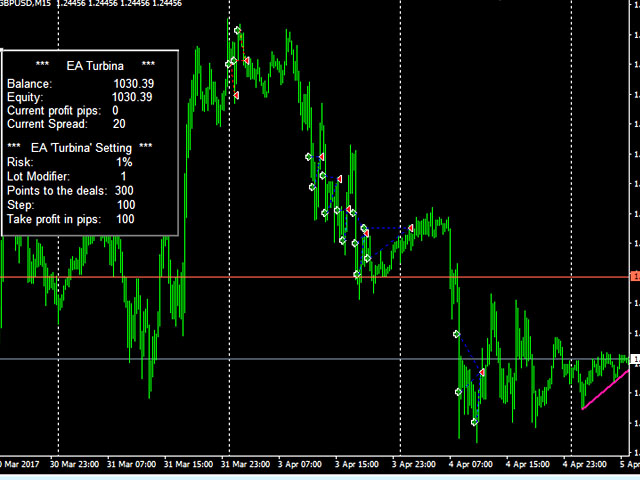This screenshot has height=480, width=640.
Task: Select the lowest trade marker at chart bottom
Action: pos(474,423)
